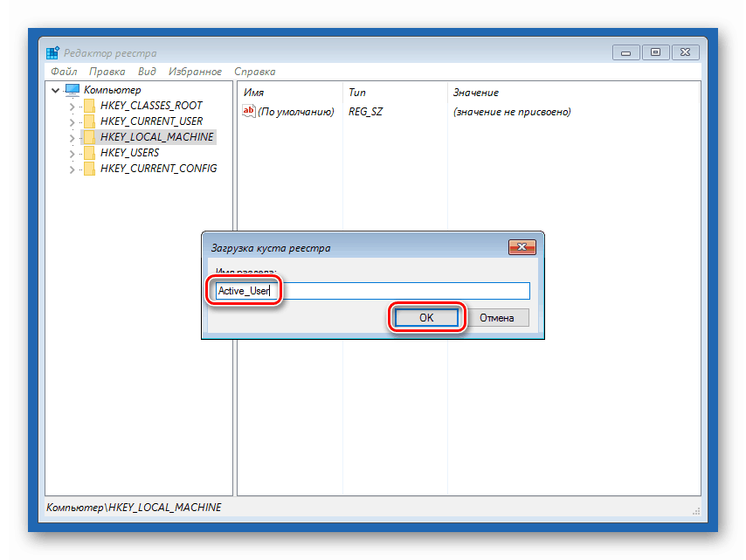The width and height of the screenshot is (746, 560).
Task: Open the Справка menu
Action: click(254, 72)
